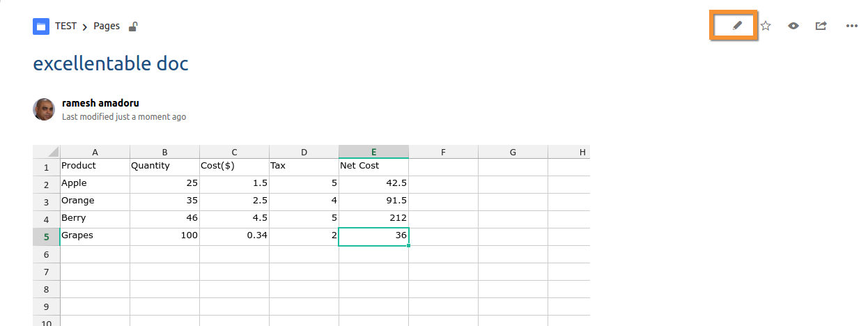Open the TEST space breadcrumb link
This screenshot has width=868, height=326.
pos(65,26)
